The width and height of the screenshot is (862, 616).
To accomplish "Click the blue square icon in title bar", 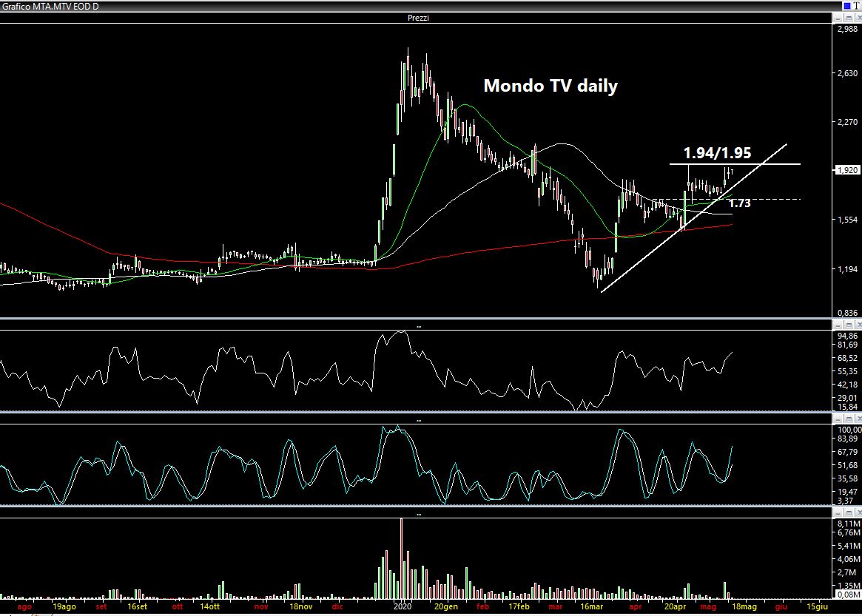I will coord(846,6).
